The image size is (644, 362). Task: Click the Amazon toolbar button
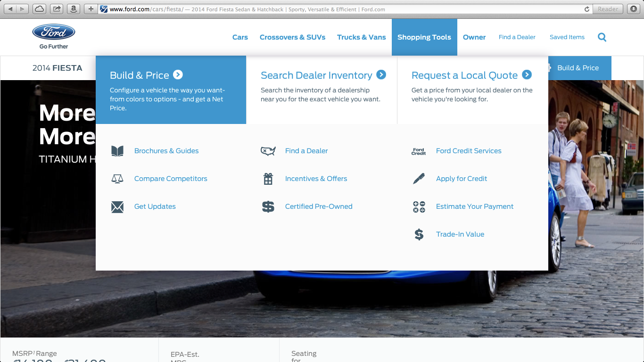coord(73,9)
